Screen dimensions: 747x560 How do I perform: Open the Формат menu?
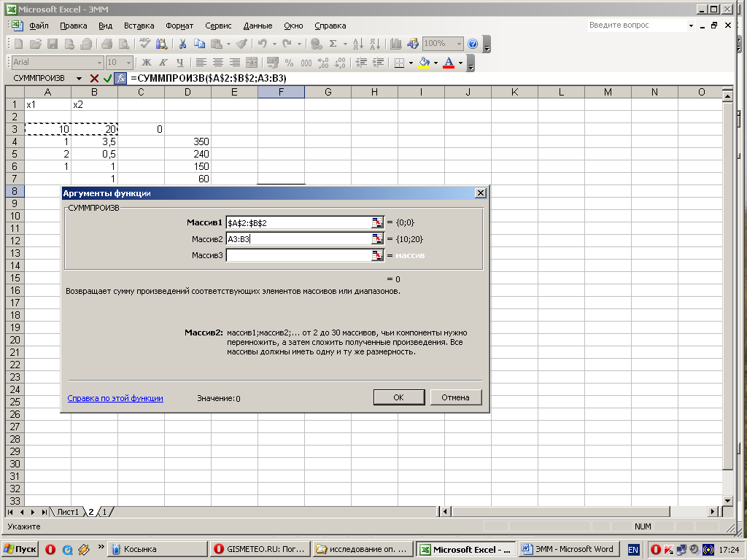coord(179,26)
